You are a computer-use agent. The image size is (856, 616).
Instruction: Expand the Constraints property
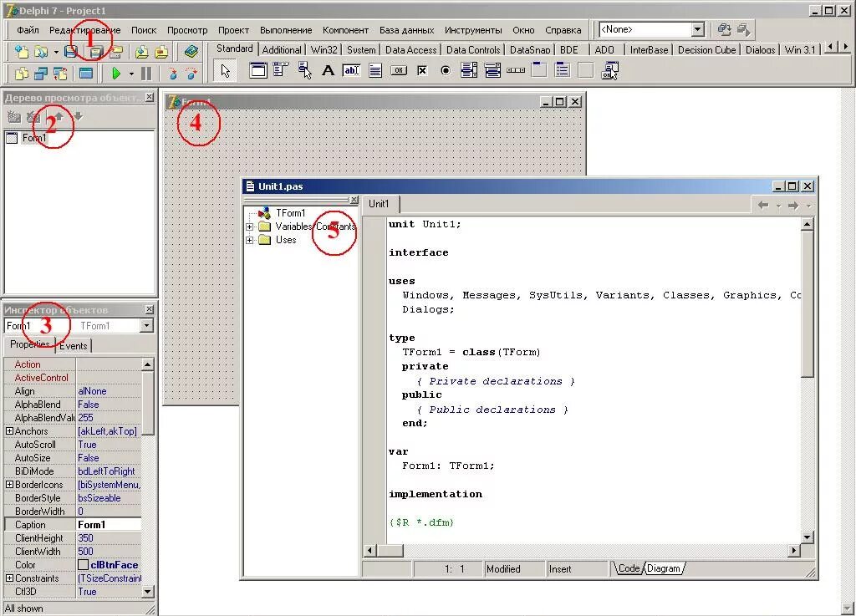9,578
